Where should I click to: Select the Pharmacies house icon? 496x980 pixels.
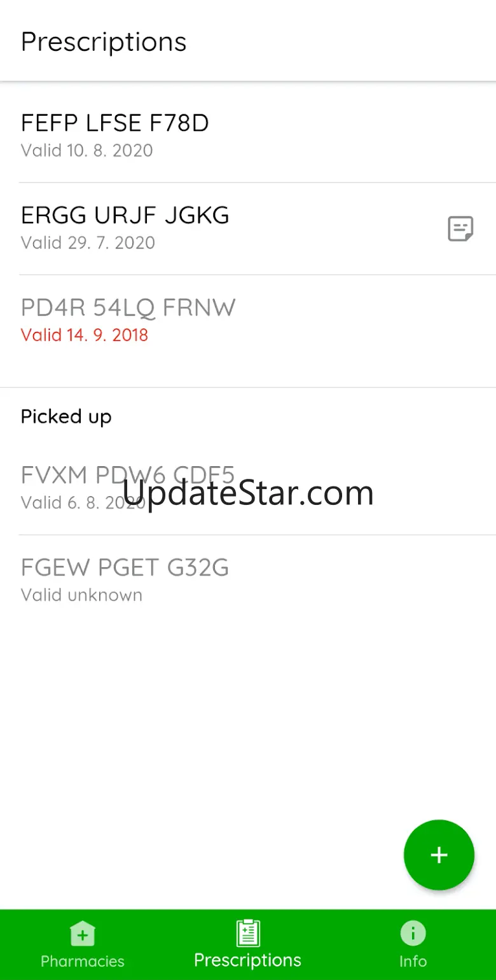pos(82,934)
